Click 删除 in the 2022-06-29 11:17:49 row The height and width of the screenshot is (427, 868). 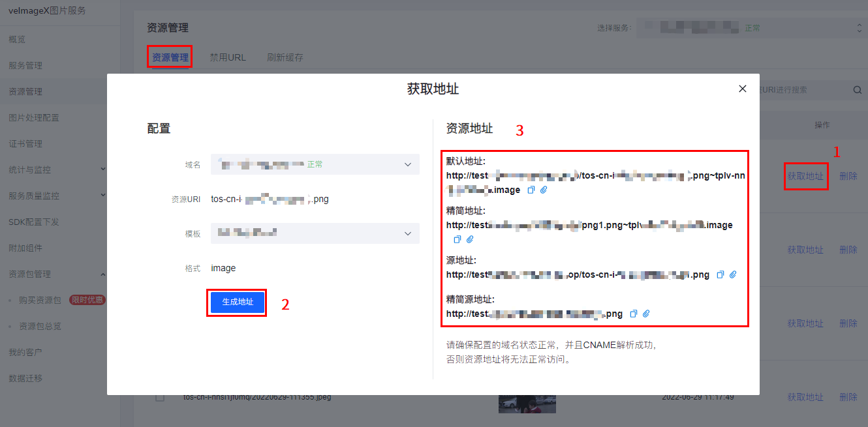coord(848,397)
